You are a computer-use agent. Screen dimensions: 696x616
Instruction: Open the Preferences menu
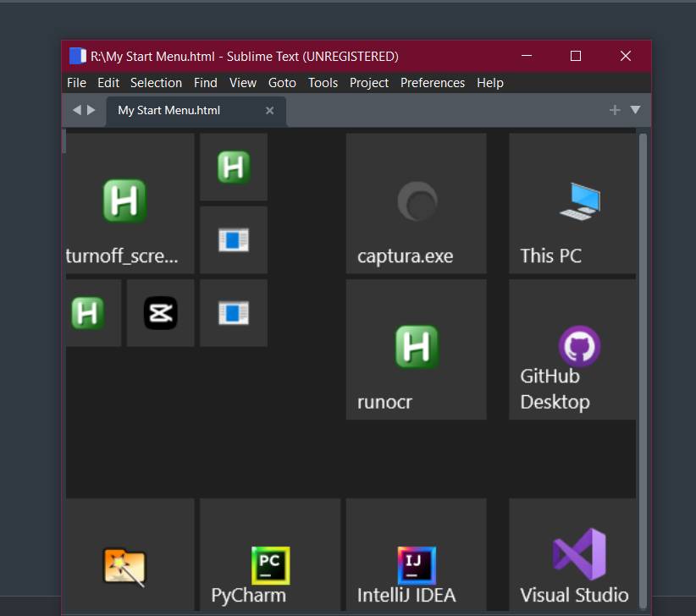pos(433,83)
